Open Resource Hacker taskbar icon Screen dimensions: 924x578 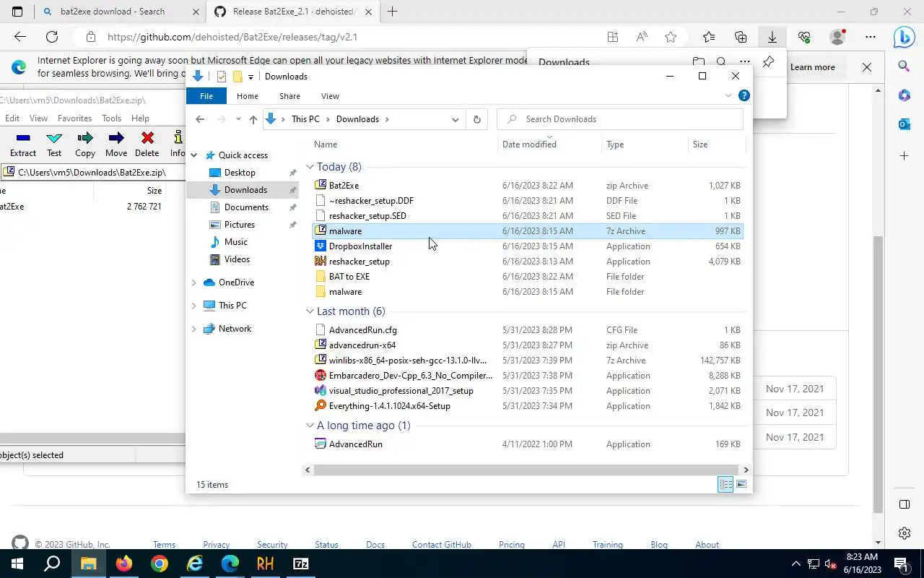[x=265, y=564]
